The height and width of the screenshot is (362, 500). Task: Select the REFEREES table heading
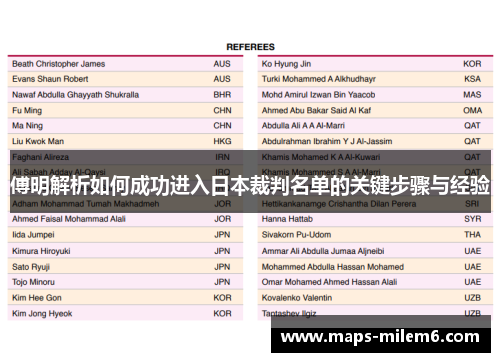pos(250,47)
